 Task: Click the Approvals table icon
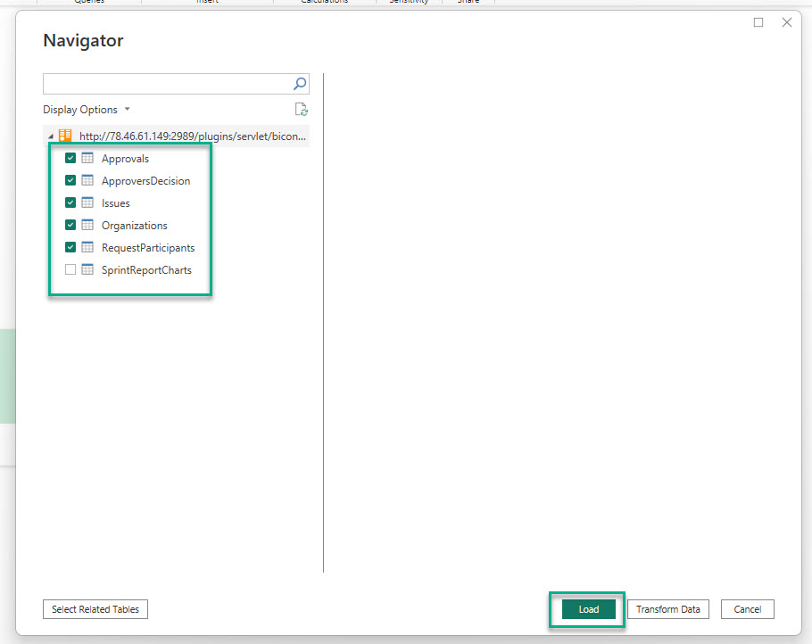[x=87, y=159]
